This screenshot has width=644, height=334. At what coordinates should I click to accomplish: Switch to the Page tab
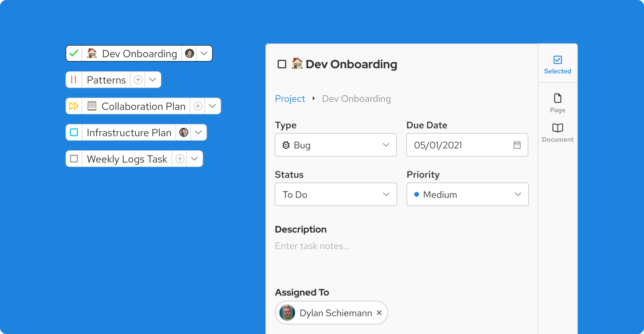tap(558, 103)
